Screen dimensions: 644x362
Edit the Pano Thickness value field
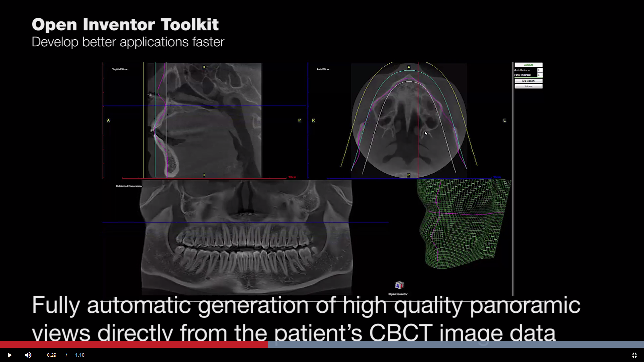tap(540, 75)
